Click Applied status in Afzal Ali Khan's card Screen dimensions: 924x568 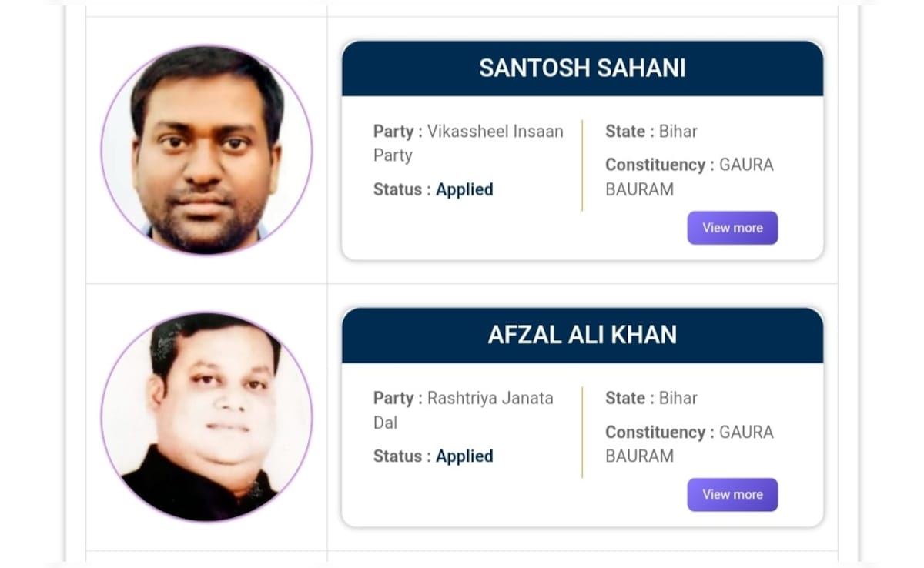click(464, 456)
